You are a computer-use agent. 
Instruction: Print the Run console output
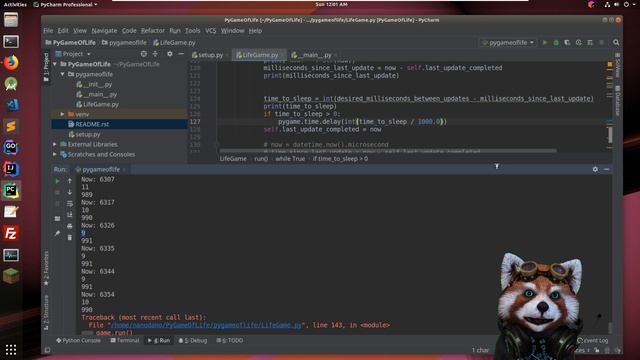70,226
